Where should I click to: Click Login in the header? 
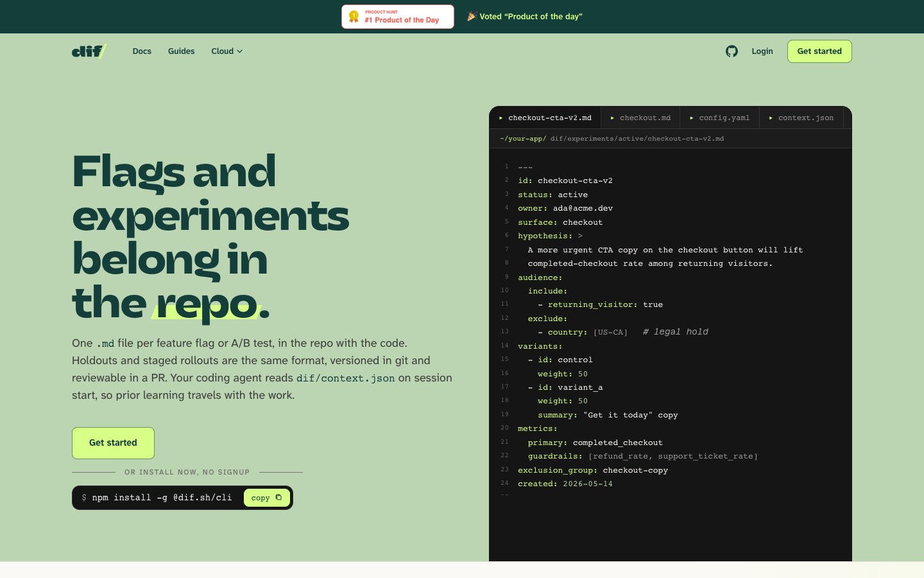point(762,51)
